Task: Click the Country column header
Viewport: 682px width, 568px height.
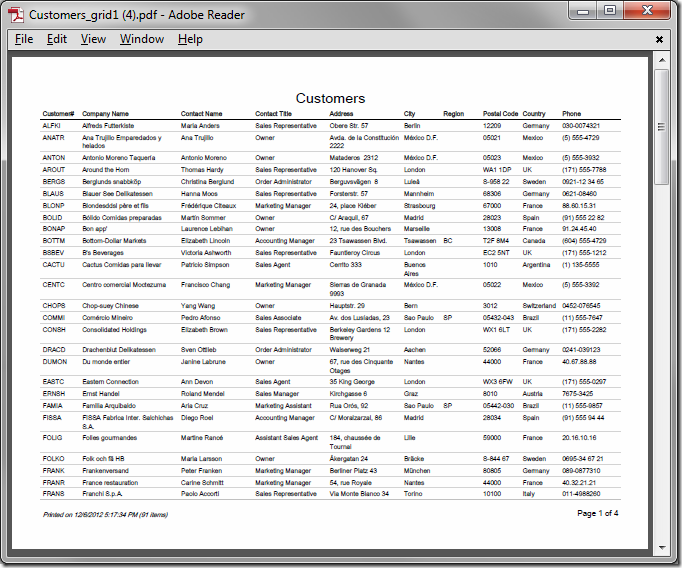Action: [534, 114]
